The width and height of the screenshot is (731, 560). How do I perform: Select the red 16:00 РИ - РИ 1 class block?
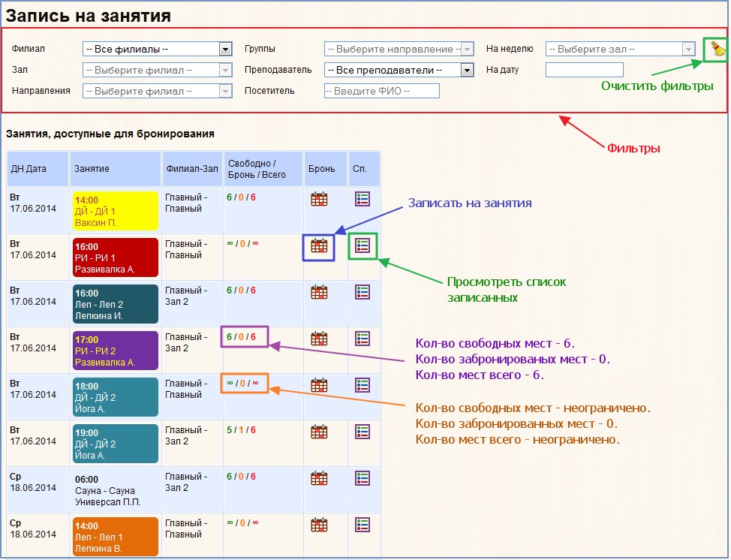[x=115, y=257]
